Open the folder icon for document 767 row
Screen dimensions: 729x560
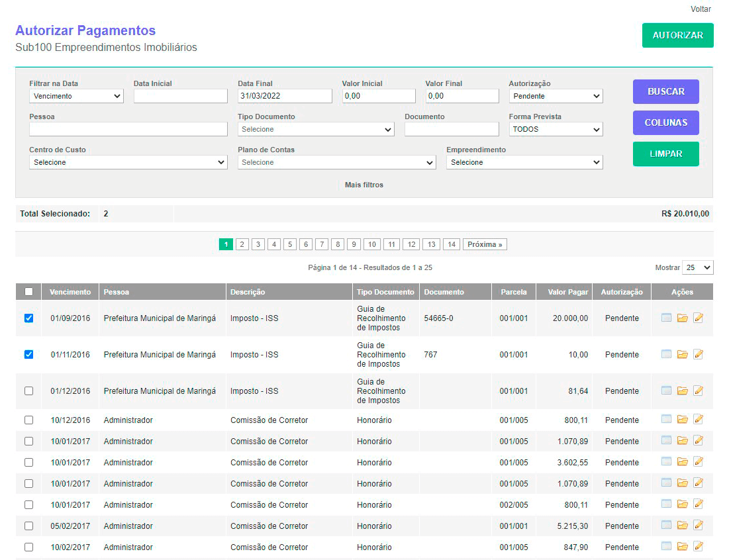click(682, 355)
